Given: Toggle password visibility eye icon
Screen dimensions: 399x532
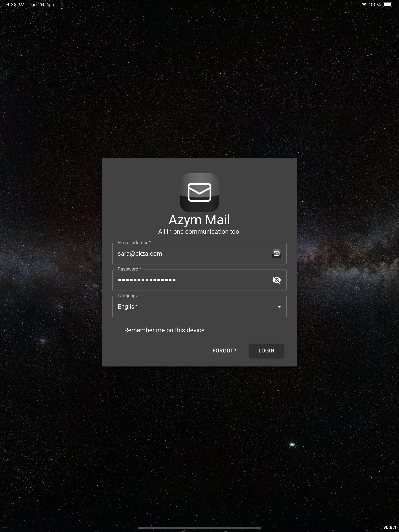Looking at the screenshot, I should tap(276, 280).
